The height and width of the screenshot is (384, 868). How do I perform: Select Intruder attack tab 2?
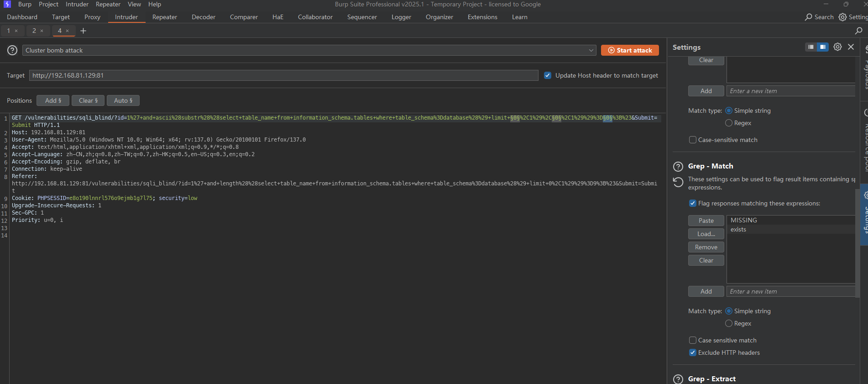click(x=34, y=31)
